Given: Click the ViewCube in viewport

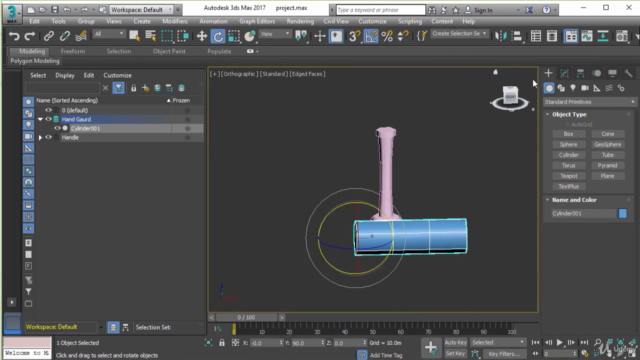Looking at the screenshot, I should click(510, 97).
